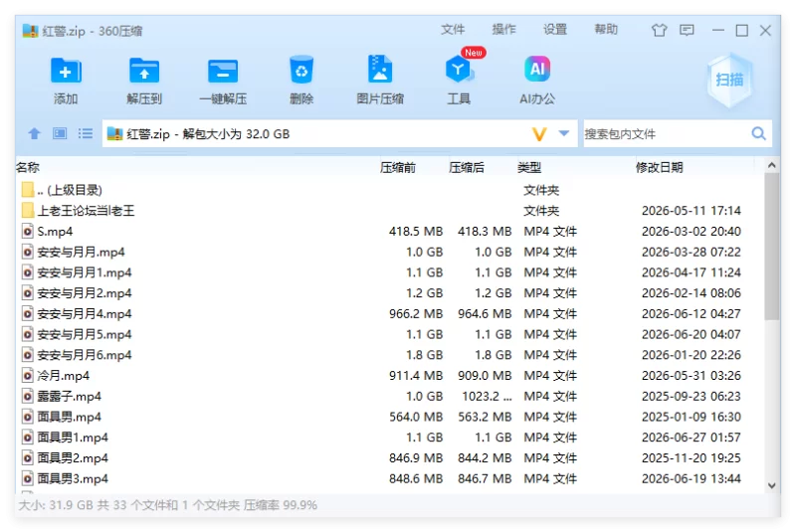Launch the AI办公 icon

pyautogui.click(x=537, y=69)
